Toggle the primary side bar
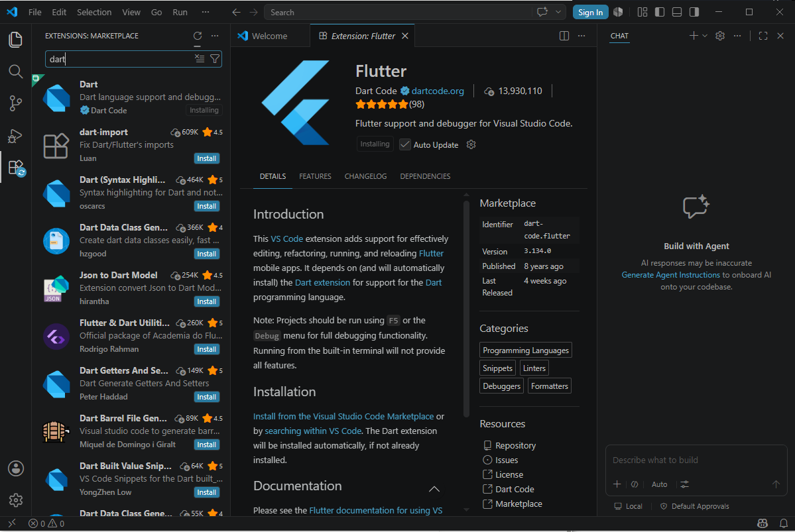 (x=660, y=12)
